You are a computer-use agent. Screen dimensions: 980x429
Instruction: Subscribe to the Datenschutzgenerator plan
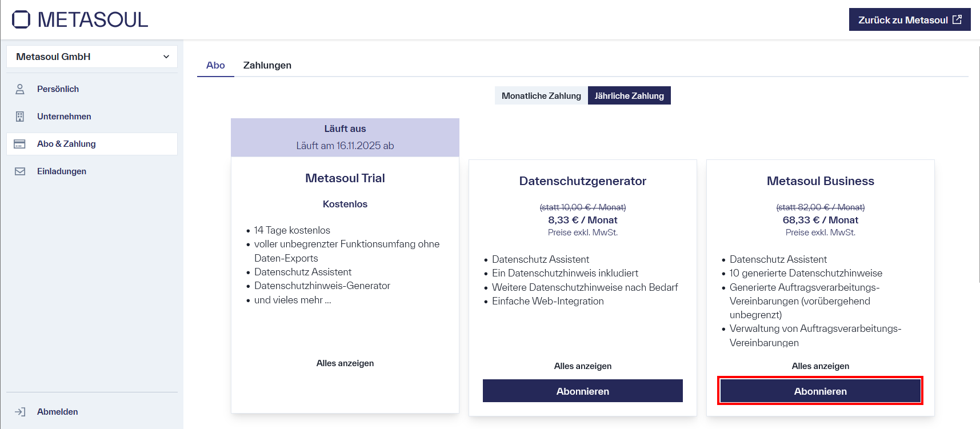tap(583, 391)
